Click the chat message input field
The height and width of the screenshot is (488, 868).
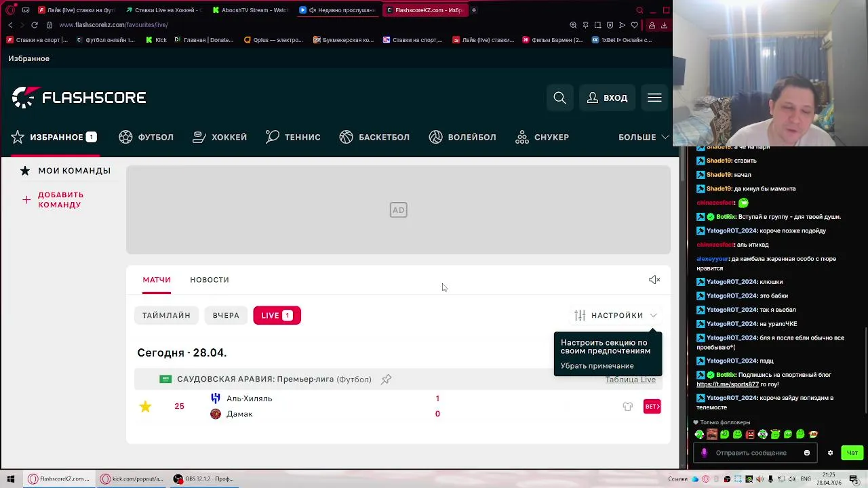pos(754,453)
